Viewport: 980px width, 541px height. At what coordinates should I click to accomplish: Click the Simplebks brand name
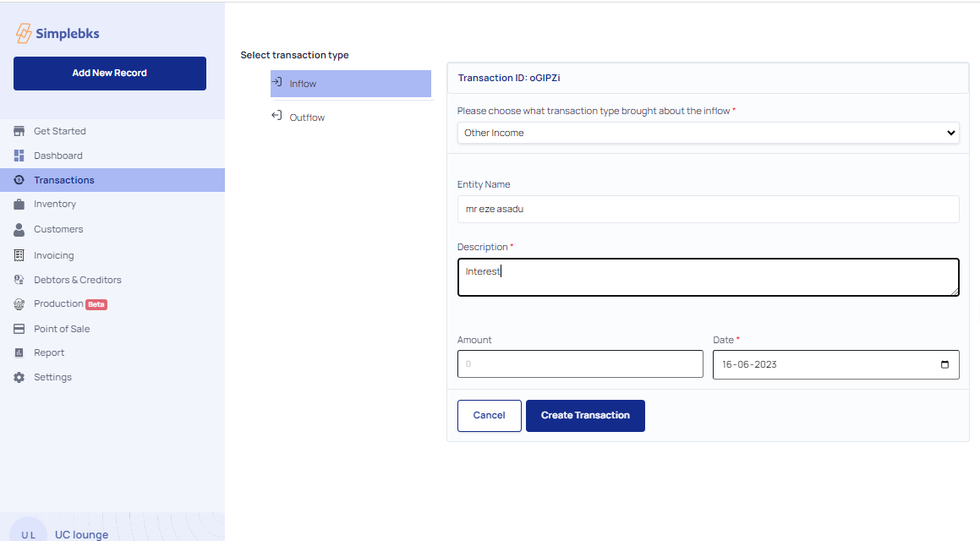68,34
